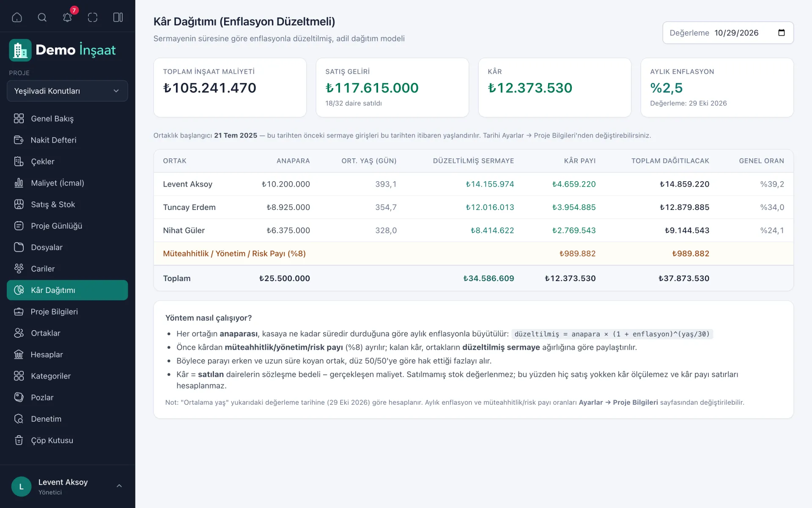Click the L user avatar
The height and width of the screenshot is (508, 812).
point(21,486)
